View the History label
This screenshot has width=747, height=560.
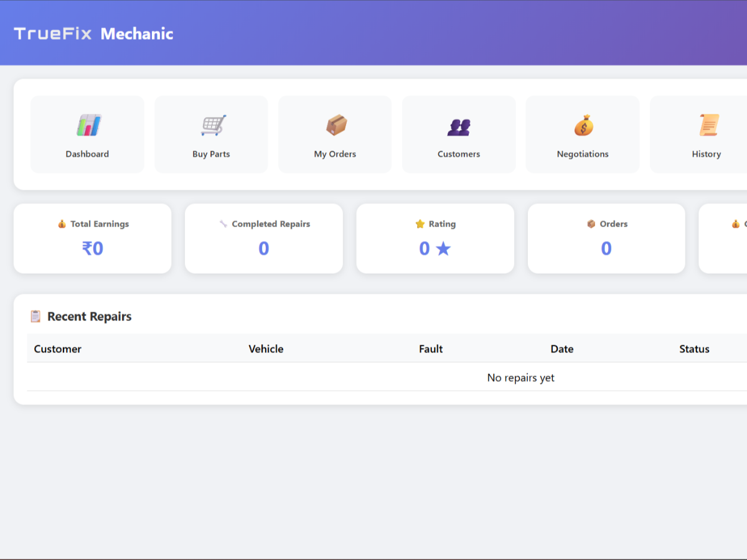point(707,154)
